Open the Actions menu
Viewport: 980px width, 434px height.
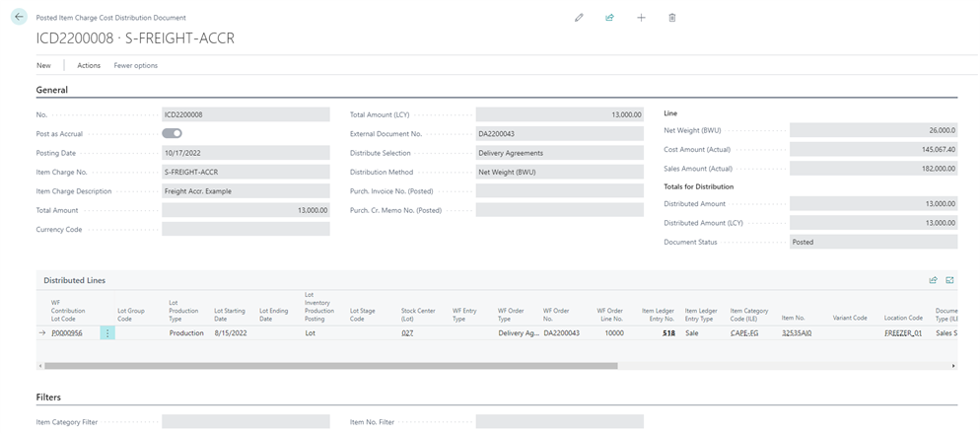(89, 65)
